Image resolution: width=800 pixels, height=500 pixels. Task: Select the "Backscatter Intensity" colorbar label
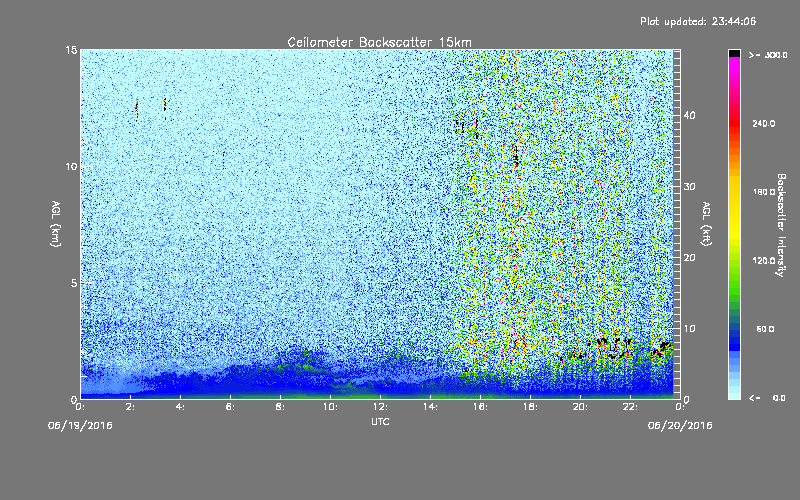point(781,225)
